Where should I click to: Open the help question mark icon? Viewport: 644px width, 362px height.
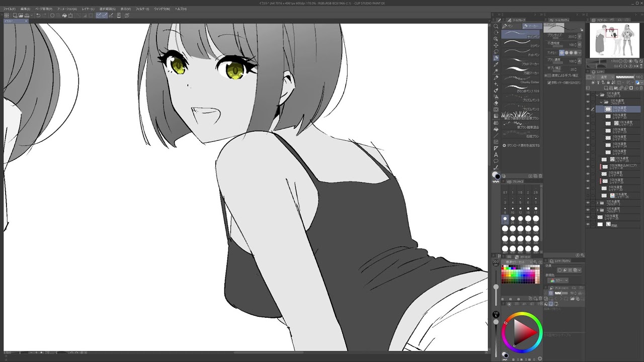tap(127, 15)
